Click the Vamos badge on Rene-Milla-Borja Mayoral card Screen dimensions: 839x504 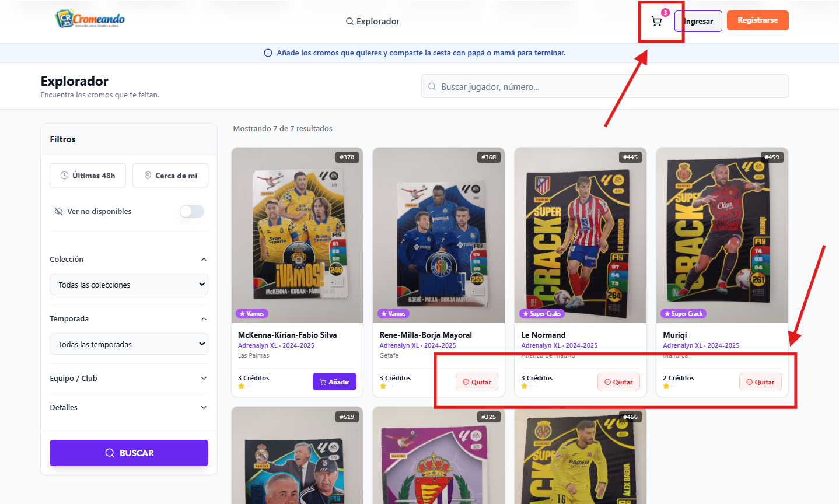coord(394,314)
